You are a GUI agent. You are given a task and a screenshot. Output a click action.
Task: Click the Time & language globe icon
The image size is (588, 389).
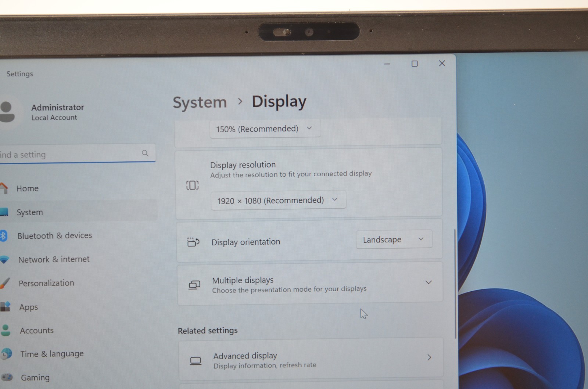click(x=7, y=354)
